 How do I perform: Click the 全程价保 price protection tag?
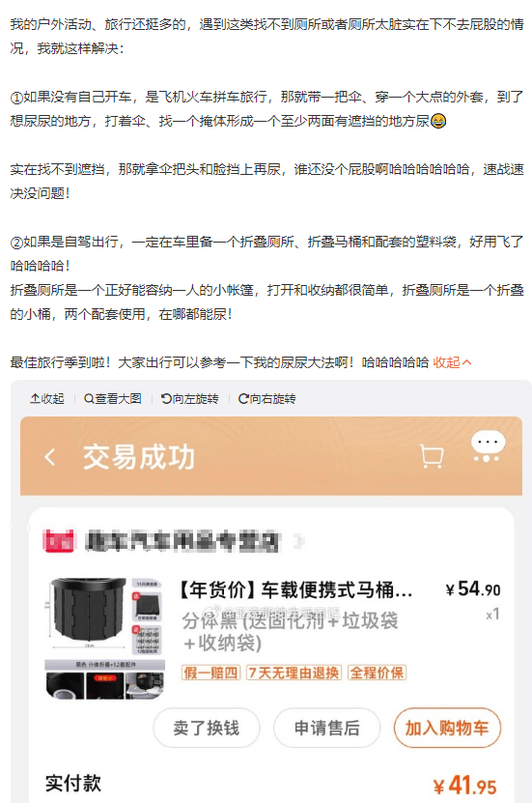(x=377, y=673)
